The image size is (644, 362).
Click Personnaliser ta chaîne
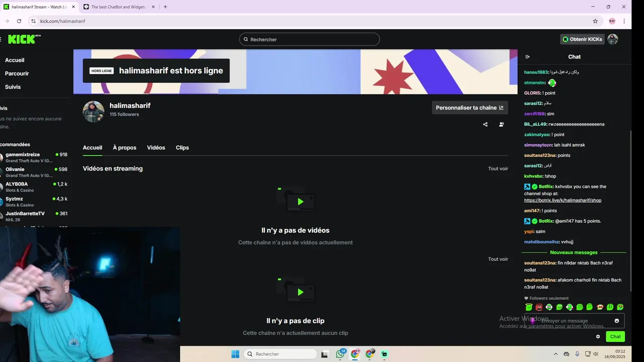coord(470,108)
